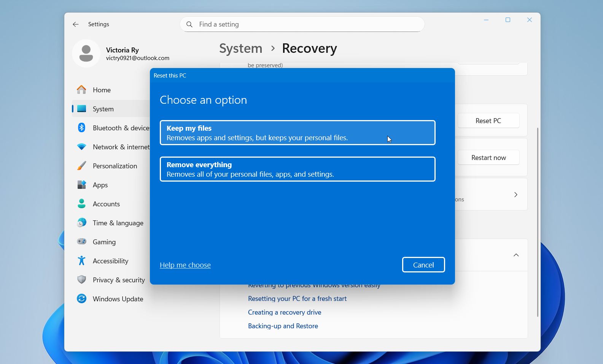Open Privacy & security shield icon
This screenshot has width=603, height=364.
81,280
